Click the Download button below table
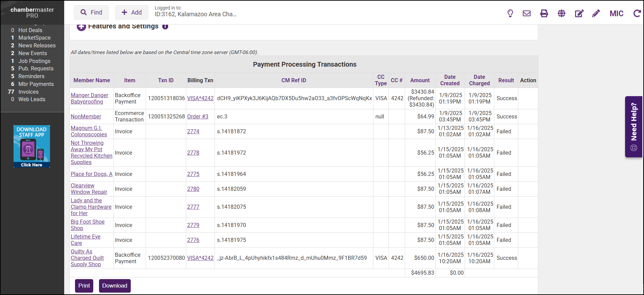 click(x=115, y=286)
